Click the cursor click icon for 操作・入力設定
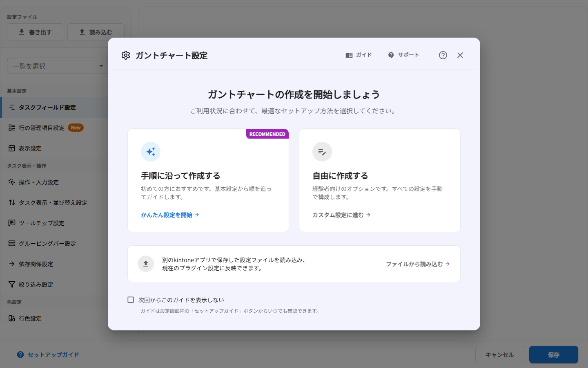Image resolution: width=588 pixels, height=368 pixels. 12,182
